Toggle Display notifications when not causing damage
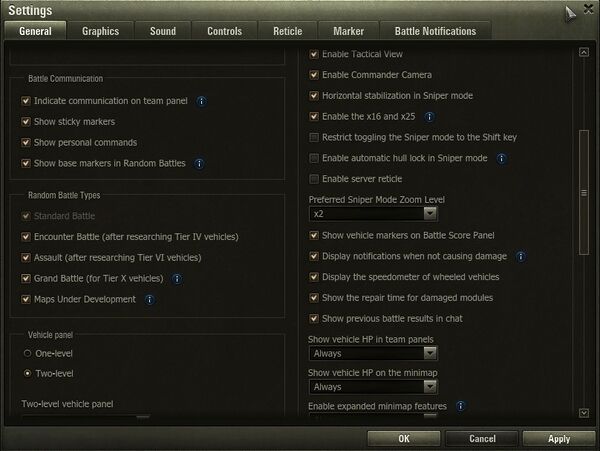 (314, 256)
